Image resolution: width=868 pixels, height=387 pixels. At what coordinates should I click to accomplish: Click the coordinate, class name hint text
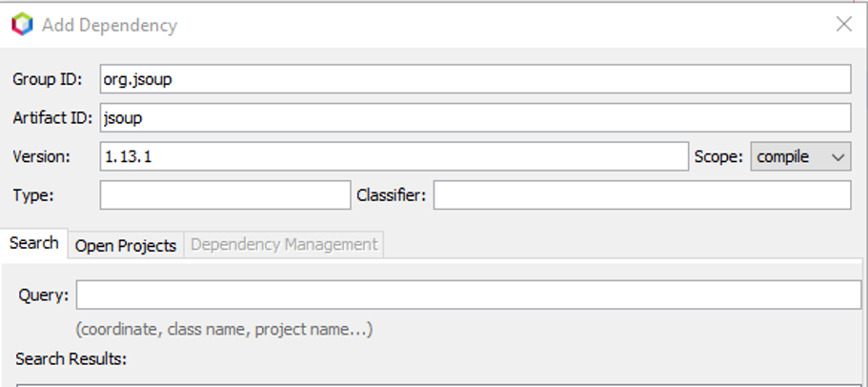224,330
